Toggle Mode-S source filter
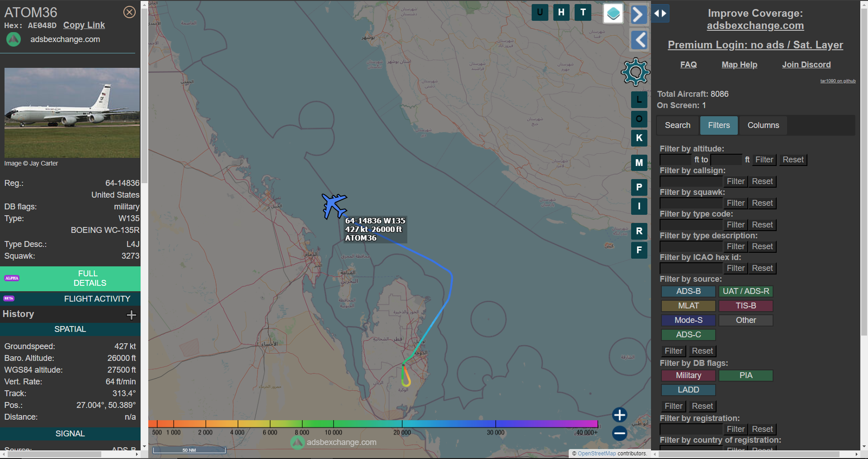 (689, 321)
